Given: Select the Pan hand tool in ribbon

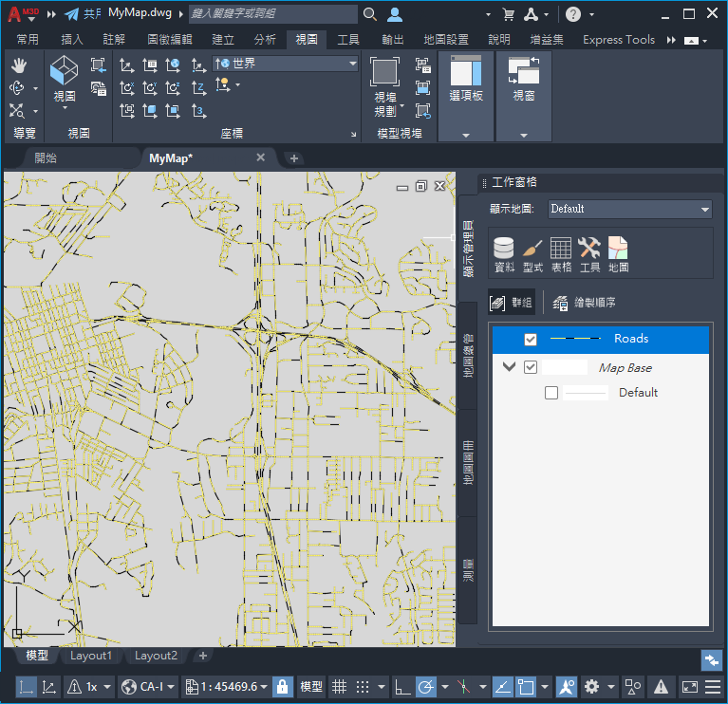Looking at the screenshot, I should click(18, 65).
